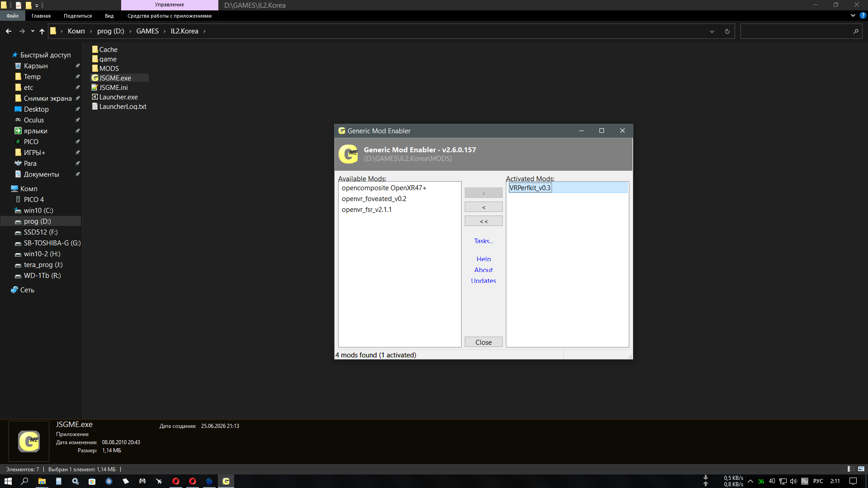This screenshot has width=868, height=488.
Task: Expand the chevron after GAMES in path
Action: [x=165, y=31]
